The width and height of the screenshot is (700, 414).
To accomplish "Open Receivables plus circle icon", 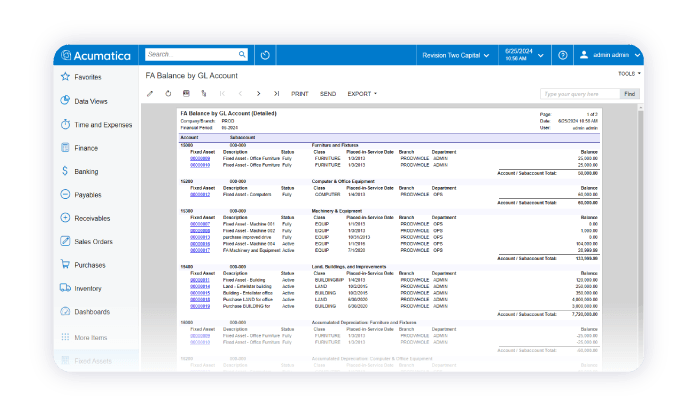I will coord(65,218).
